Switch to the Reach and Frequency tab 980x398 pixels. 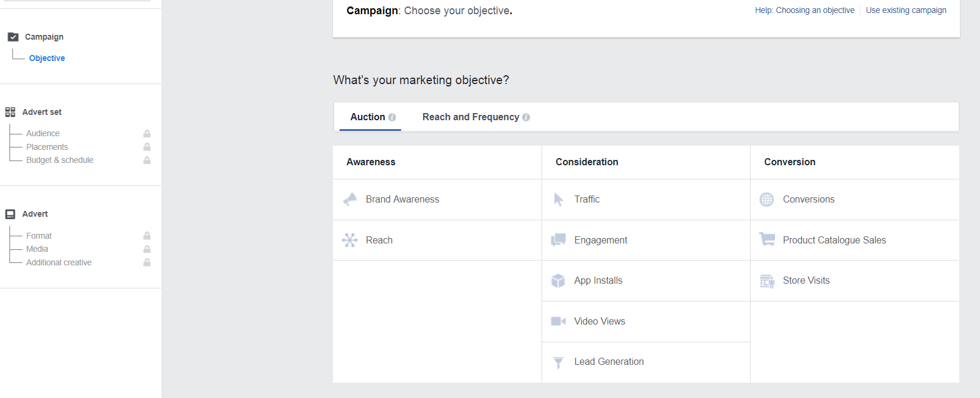(x=470, y=117)
